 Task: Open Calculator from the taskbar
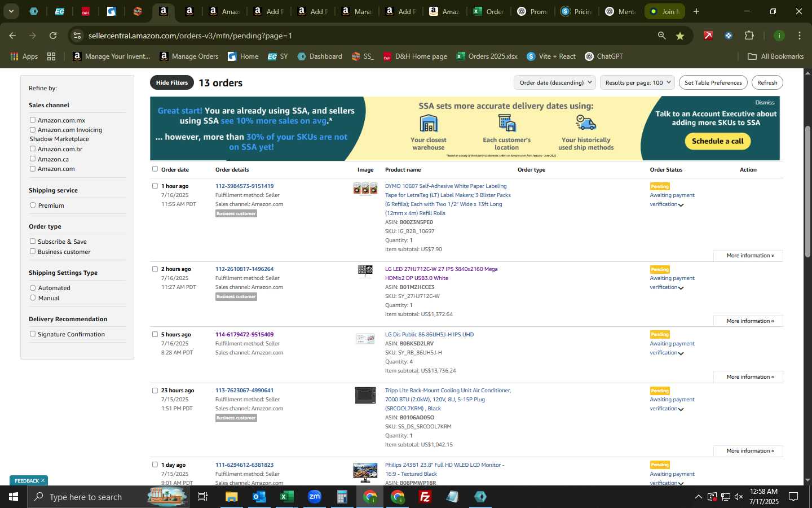point(342,497)
